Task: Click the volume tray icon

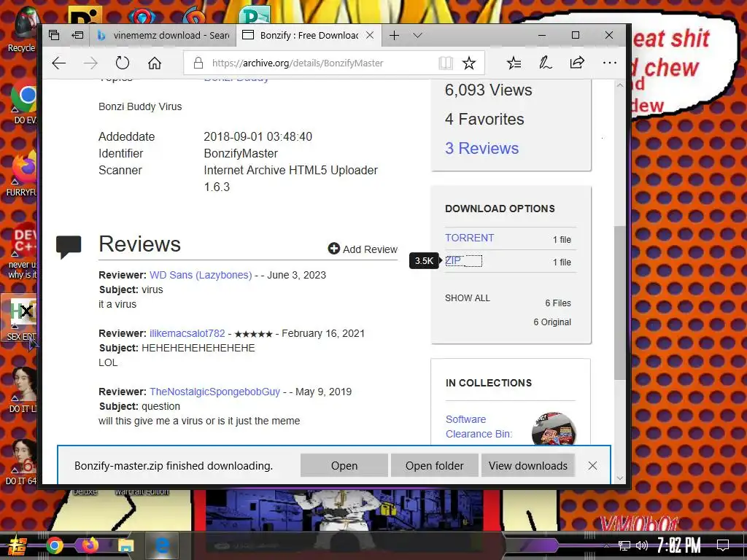Action: pos(642,545)
